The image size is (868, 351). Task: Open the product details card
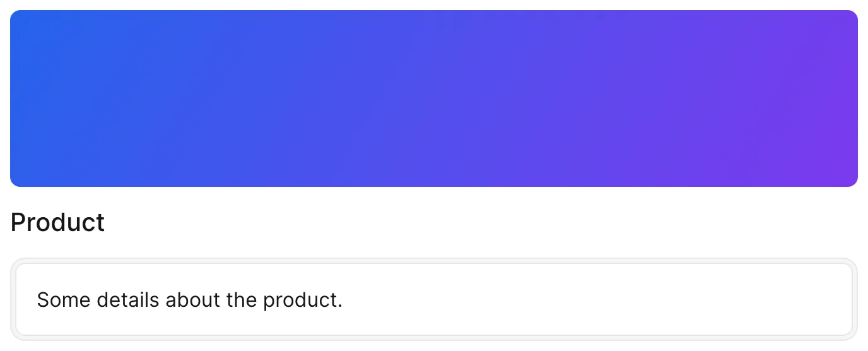[x=434, y=299]
